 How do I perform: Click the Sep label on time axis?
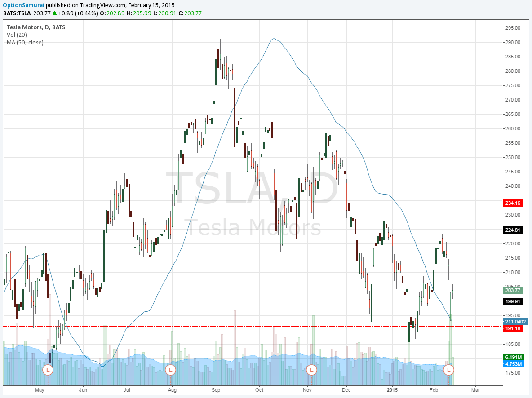point(216,390)
